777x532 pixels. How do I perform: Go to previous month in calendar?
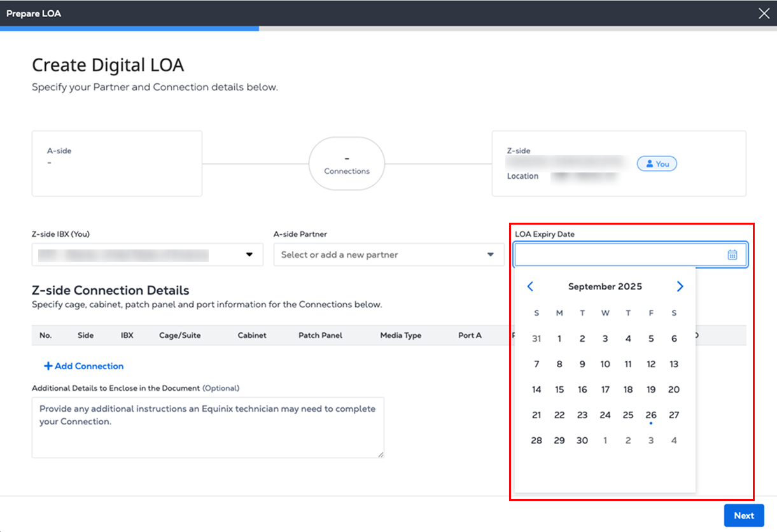(530, 286)
